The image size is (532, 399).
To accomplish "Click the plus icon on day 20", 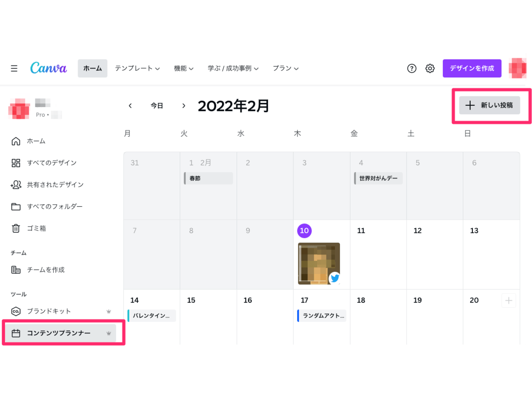I will pos(508,300).
